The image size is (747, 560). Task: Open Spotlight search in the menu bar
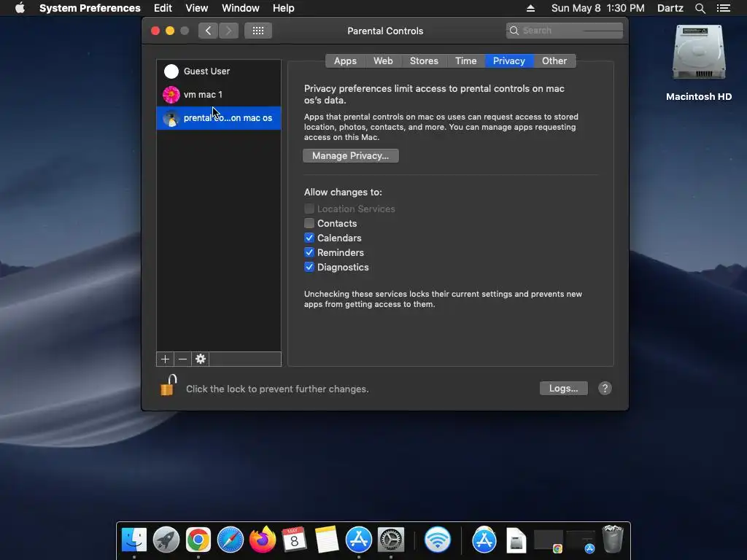tap(700, 8)
